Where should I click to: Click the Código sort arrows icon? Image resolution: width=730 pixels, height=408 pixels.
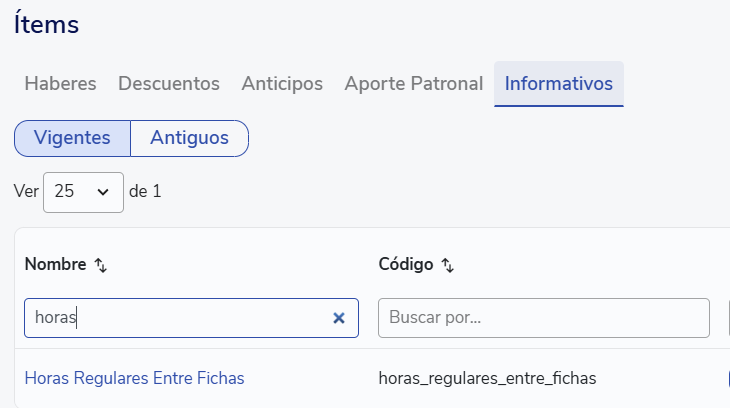click(448, 265)
